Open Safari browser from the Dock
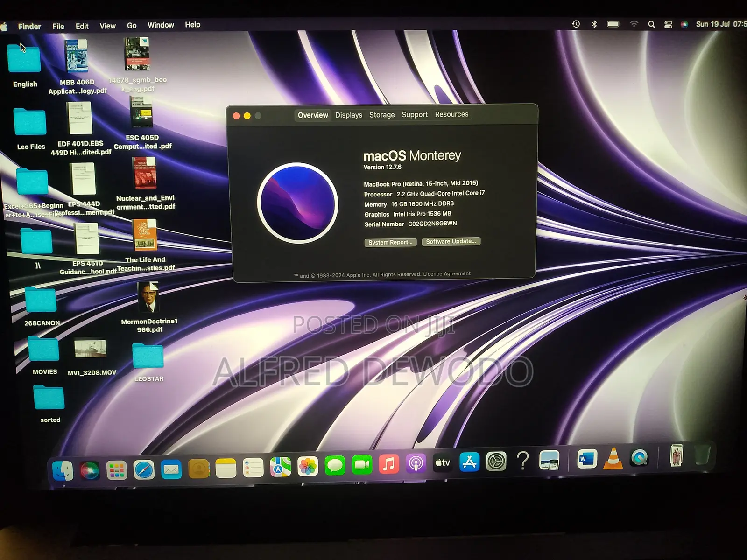The image size is (747, 560). click(x=144, y=469)
